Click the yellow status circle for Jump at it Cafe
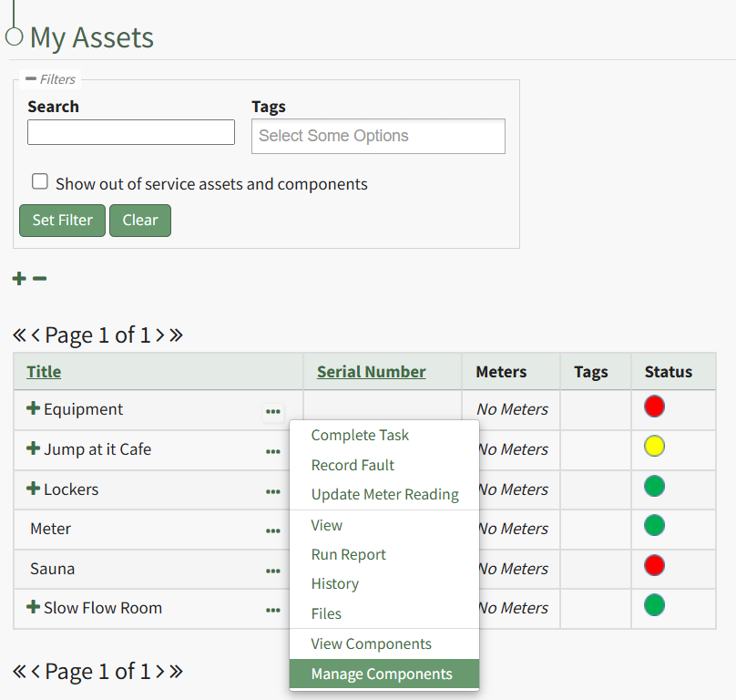 654,447
